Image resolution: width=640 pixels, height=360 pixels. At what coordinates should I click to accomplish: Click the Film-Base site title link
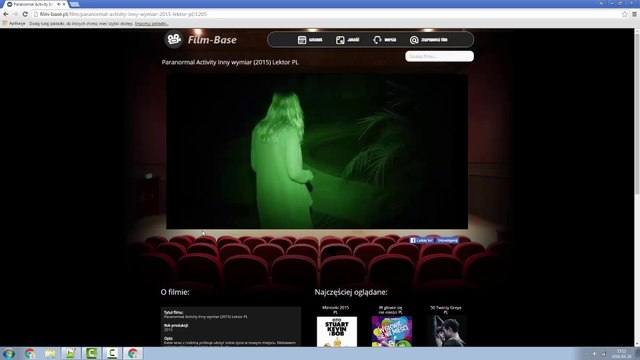click(212, 40)
